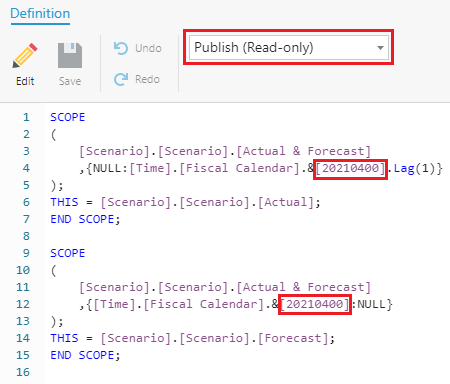Screen dimensions: 450x384
Task: Click the SCOPE keyword on line 9
Action: click(x=68, y=253)
